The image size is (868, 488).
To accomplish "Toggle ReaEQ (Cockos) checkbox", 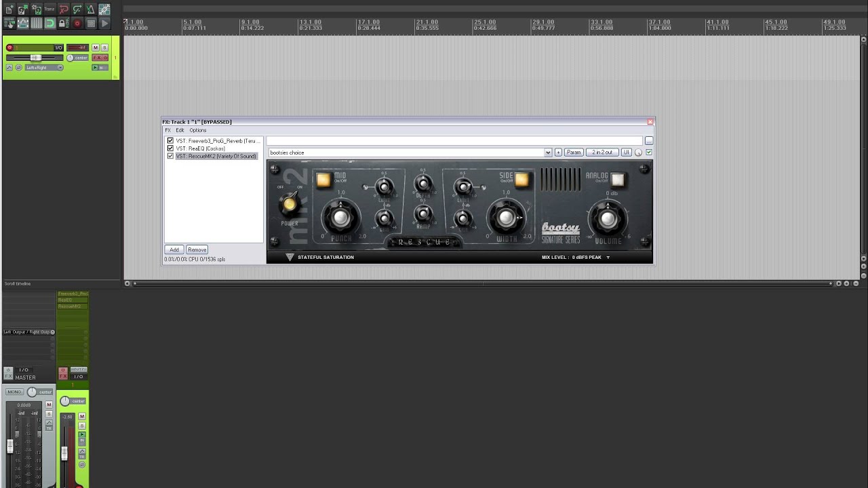I will coord(170,148).
